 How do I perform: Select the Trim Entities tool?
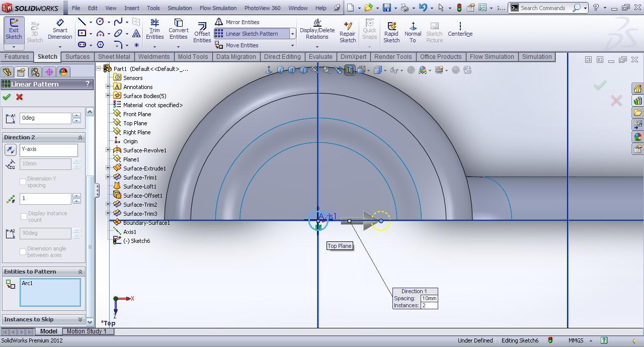tap(154, 30)
